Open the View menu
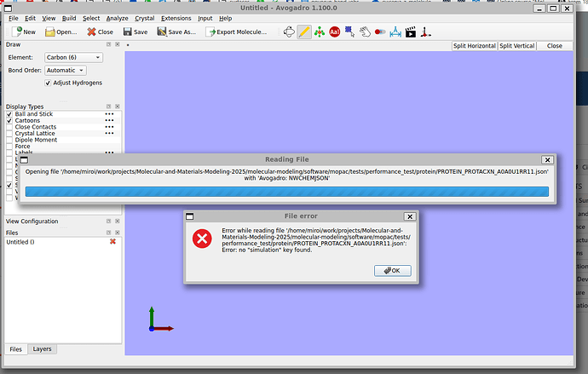 click(49, 19)
